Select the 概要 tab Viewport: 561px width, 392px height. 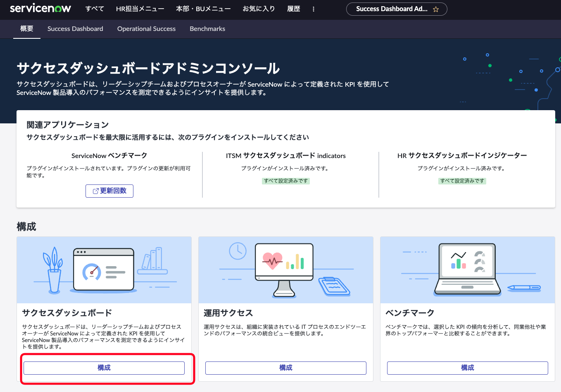[27, 29]
